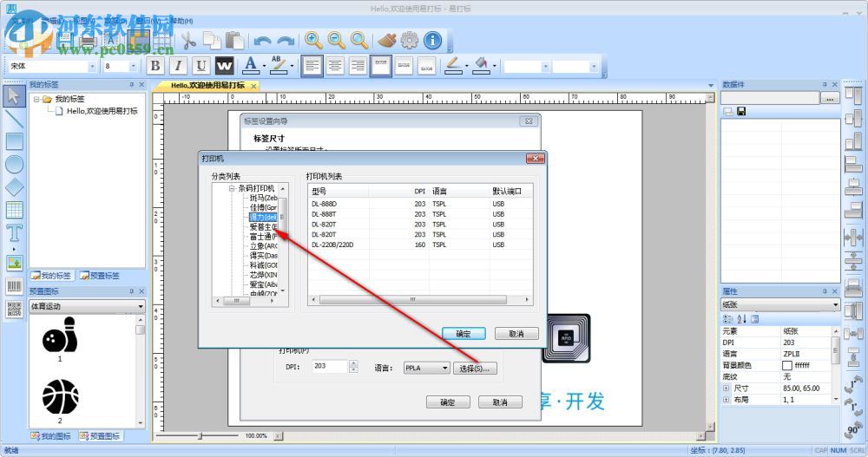Viewport: 868px width, 457px height.
Task: Select the line drawing tool
Action: pyautogui.click(x=14, y=119)
